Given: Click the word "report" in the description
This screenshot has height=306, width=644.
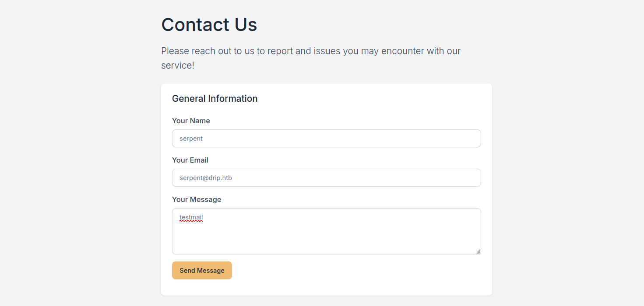Looking at the screenshot, I should pyautogui.click(x=280, y=51).
